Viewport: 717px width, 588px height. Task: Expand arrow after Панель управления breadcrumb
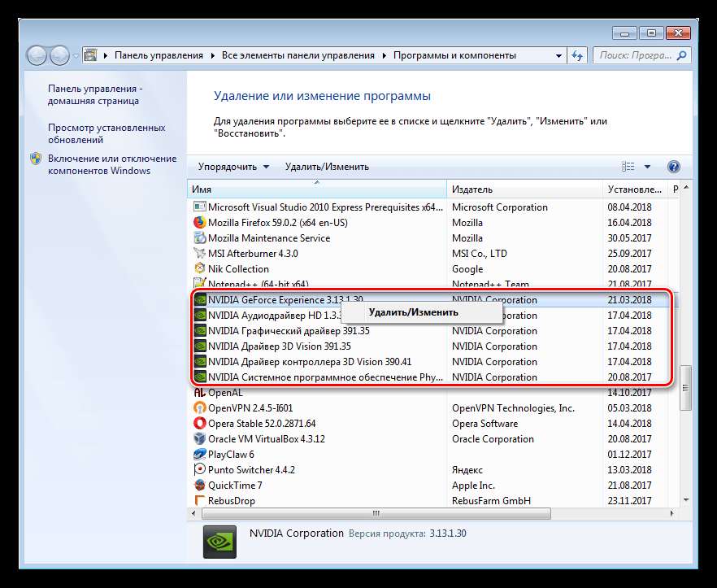click(213, 56)
